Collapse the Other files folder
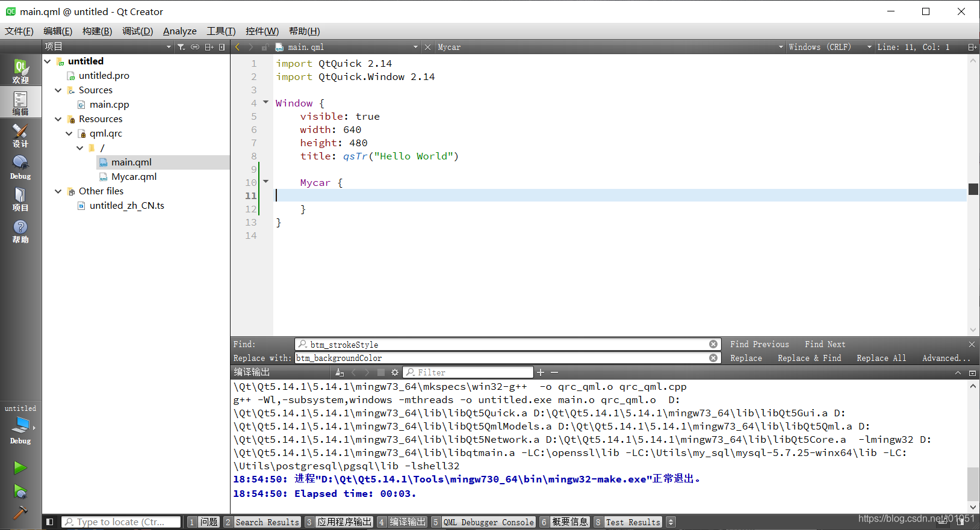980x530 pixels. [x=58, y=191]
